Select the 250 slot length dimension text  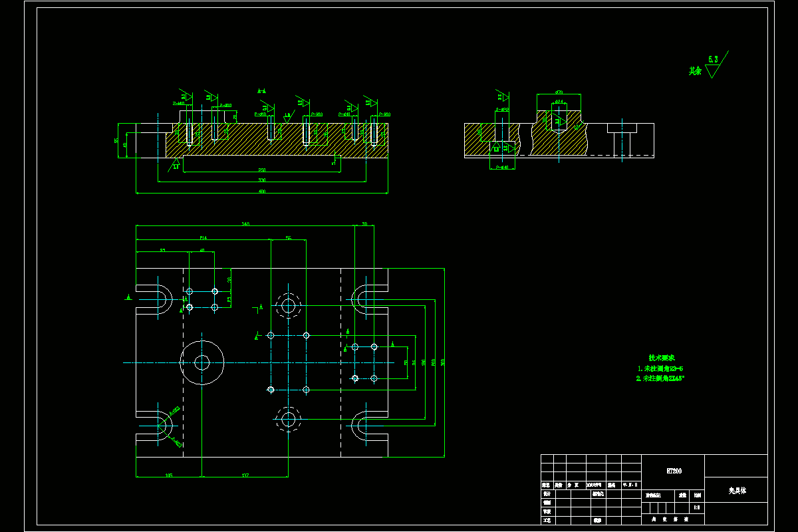262,170
